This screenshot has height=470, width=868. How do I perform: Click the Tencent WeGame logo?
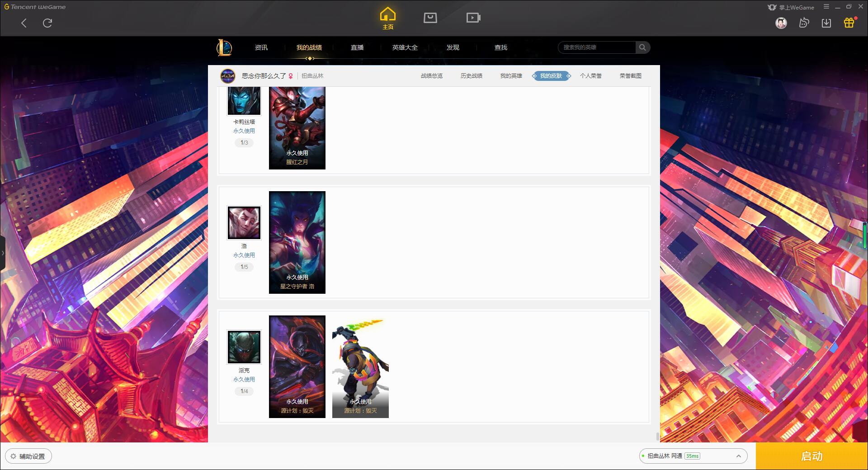35,7
